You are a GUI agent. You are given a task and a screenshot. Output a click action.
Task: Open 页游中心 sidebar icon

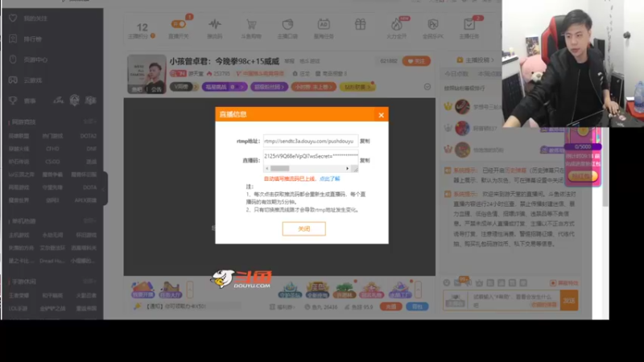click(13, 60)
